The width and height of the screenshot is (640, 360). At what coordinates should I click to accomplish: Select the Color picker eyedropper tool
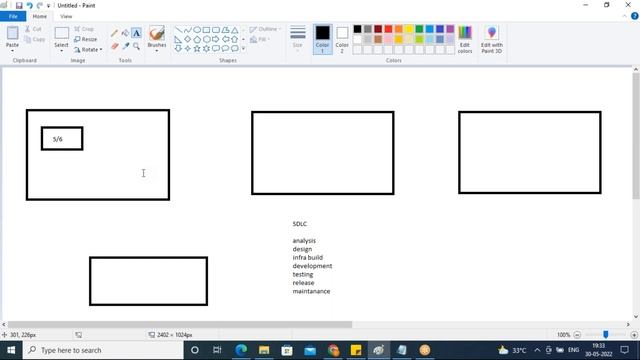(x=126, y=46)
